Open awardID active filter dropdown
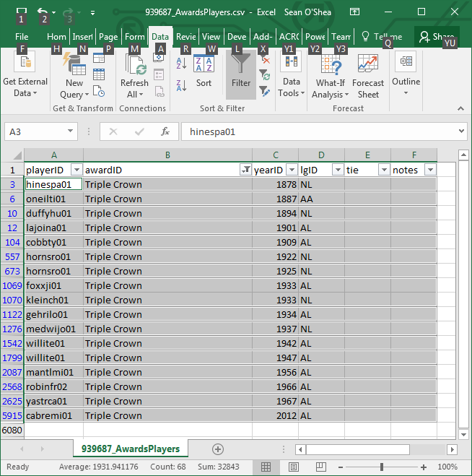Image resolution: width=472 pixels, height=476 pixels. coord(245,170)
